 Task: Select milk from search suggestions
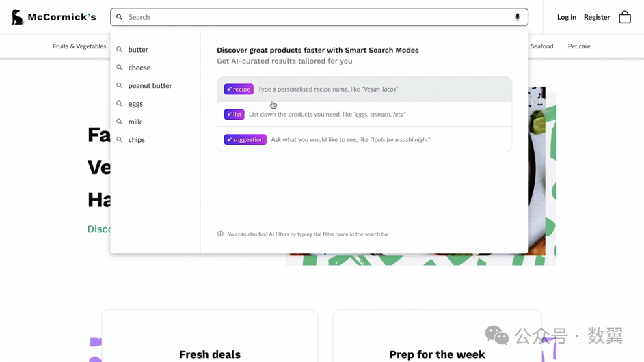coord(135,122)
